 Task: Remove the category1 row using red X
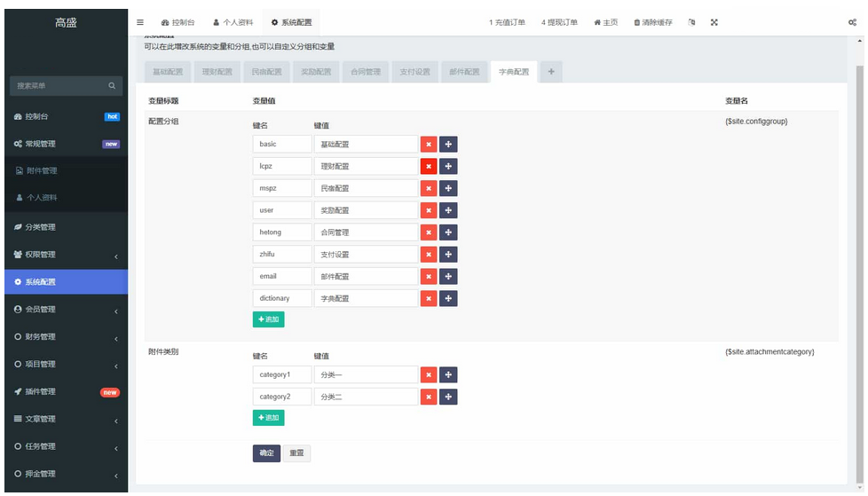[x=429, y=374]
